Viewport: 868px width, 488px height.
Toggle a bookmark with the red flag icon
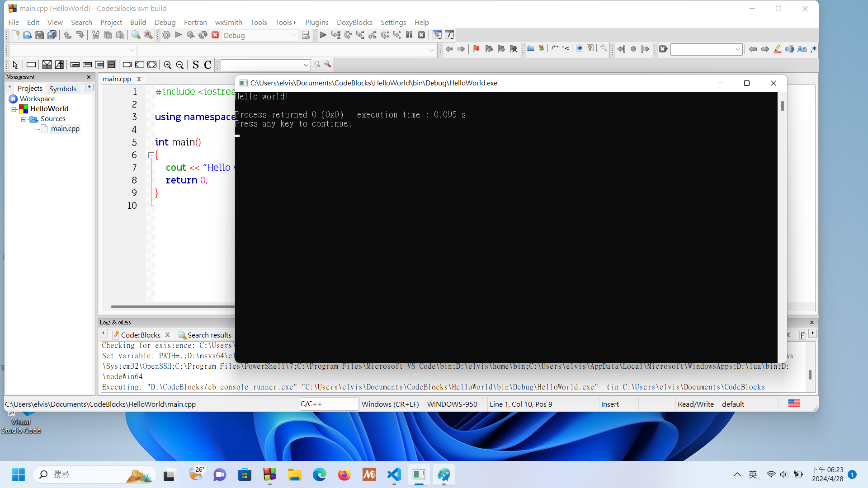[476, 49]
